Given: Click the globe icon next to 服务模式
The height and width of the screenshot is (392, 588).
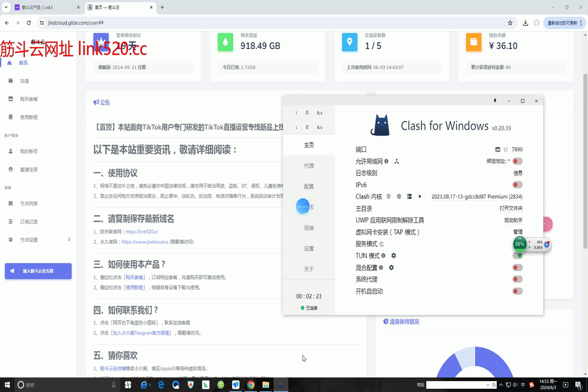Looking at the screenshot, I should pos(382,244).
